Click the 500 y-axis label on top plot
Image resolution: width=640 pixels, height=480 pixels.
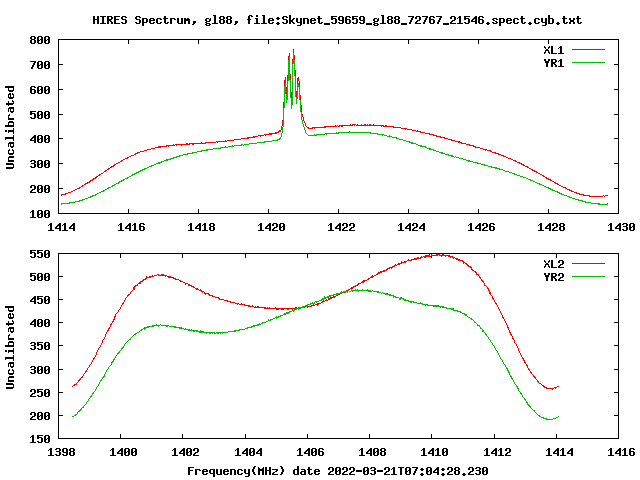click(x=40, y=115)
